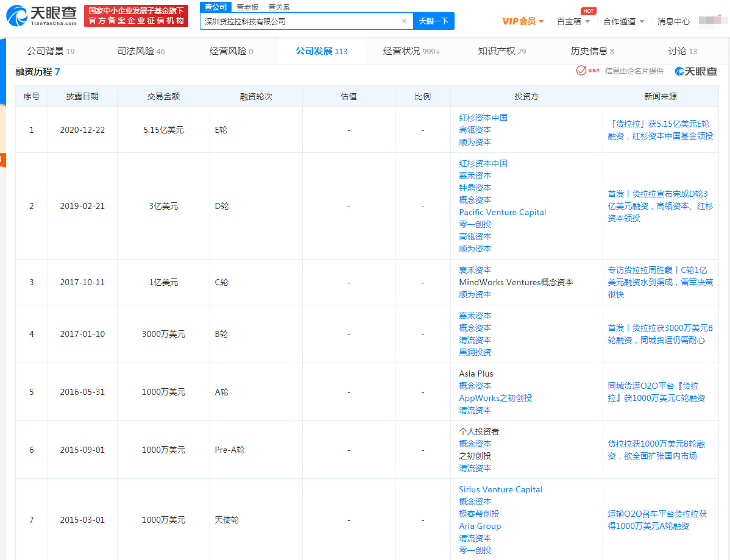Image resolution: width=730 pixels, height=560 pixels.
Task: Click the 天眼查 logo beside 信息由企名片提供
Action: pos(696,71)
